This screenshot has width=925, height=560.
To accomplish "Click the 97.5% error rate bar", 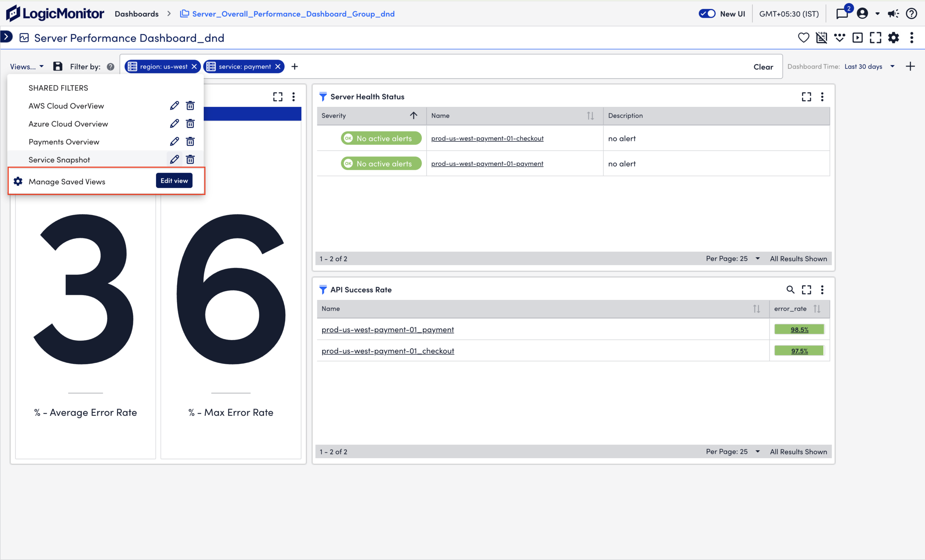I will 799,351.
